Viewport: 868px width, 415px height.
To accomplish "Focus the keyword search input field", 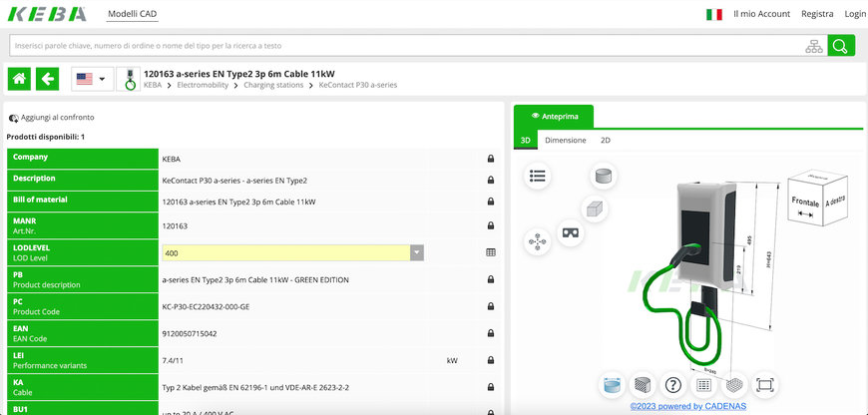I will tap(407, 45).
